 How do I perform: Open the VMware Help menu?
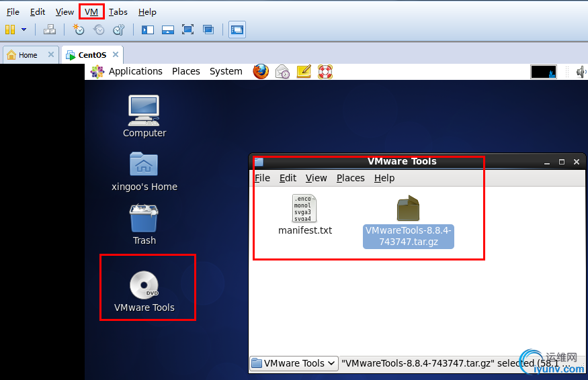click(x=147, y=12)
